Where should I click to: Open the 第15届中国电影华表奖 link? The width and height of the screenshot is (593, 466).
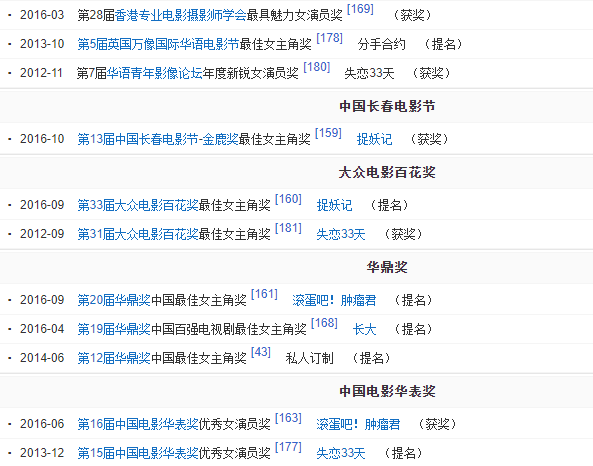[x=138, y=453]
